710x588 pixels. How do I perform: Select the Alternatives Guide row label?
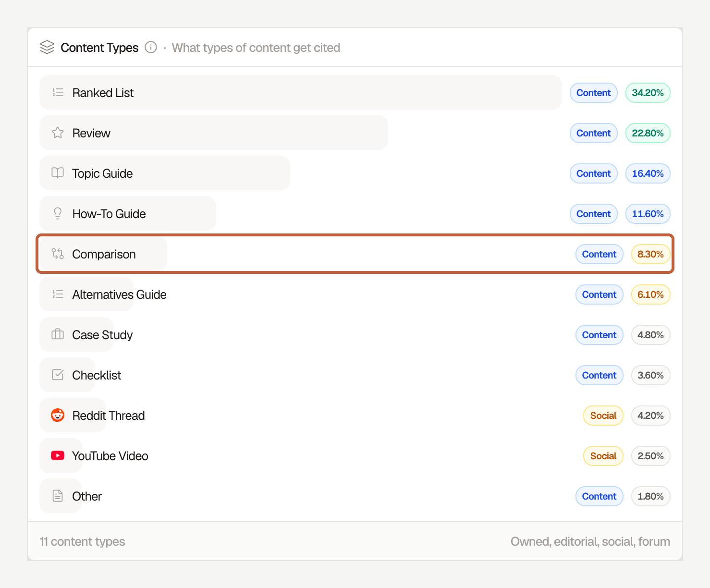coord(120,294)
